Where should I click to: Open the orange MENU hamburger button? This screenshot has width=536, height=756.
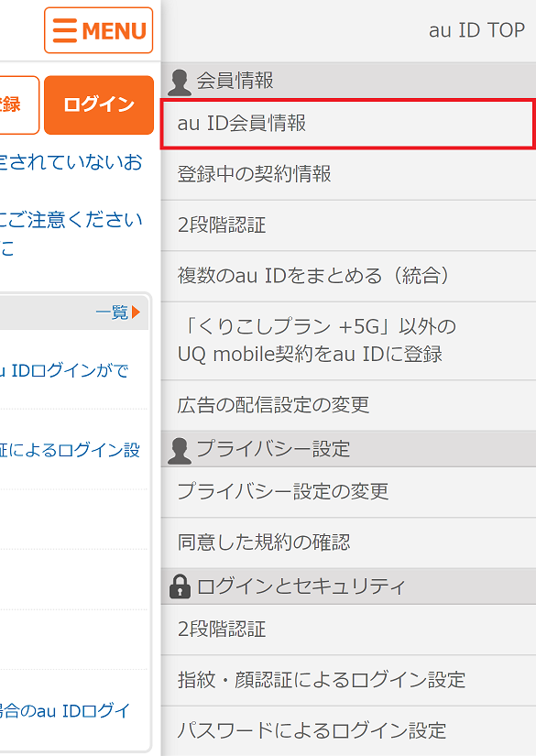(x=98, y=30)
